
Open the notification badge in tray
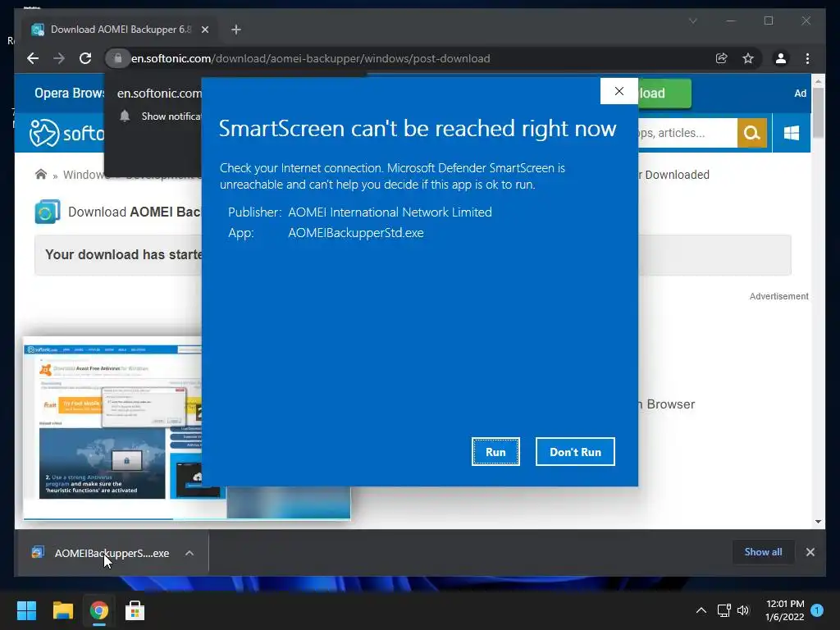pyautogui.click(x=817, y=610)
